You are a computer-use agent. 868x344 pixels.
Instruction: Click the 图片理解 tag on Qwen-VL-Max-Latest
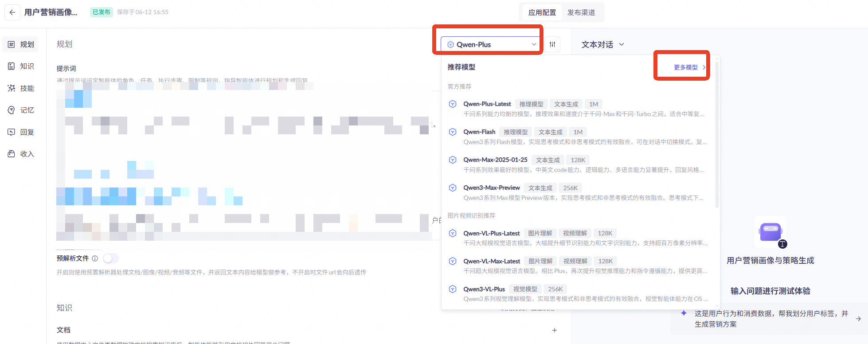540,261
